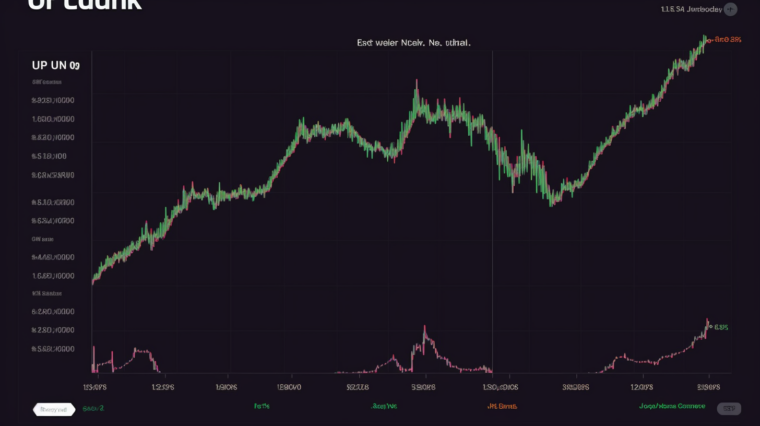The height and width of the screenshot is (426, 760).
Task: Toggle the rightmost green legend entry
Action: tap(671, 407)
